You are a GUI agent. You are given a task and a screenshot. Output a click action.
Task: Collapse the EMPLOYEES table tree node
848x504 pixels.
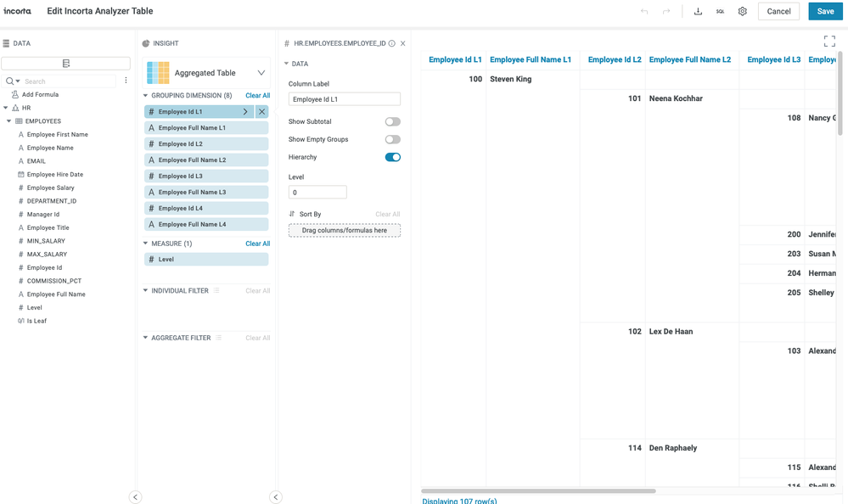(x=9, y=121)
